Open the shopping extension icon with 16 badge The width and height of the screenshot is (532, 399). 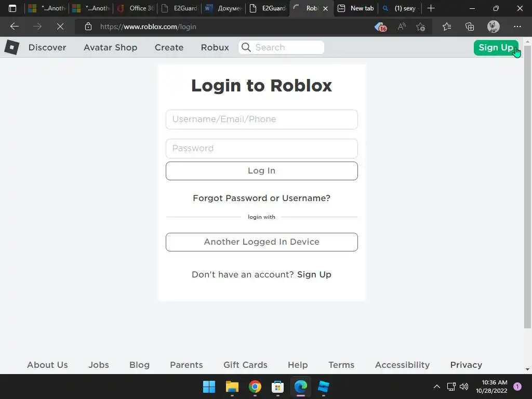coord(380,27)
